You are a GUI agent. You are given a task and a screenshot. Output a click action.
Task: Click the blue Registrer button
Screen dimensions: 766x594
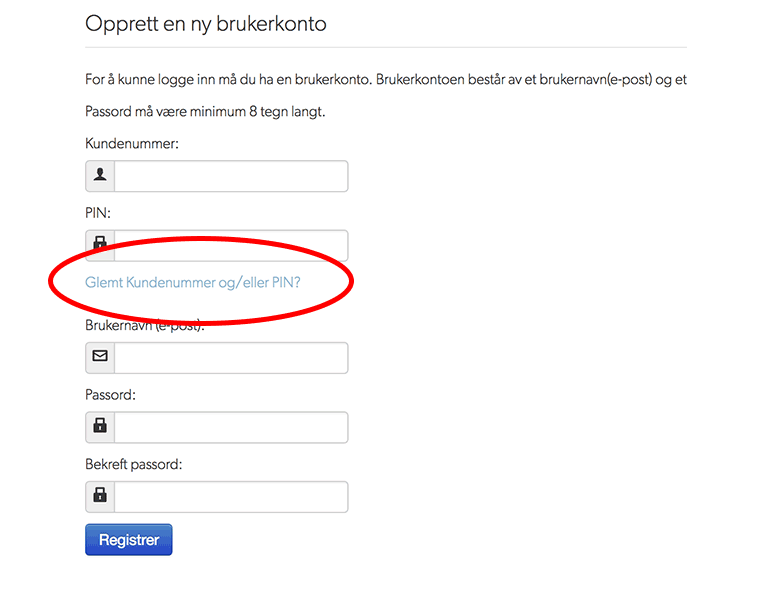(128, 540)
